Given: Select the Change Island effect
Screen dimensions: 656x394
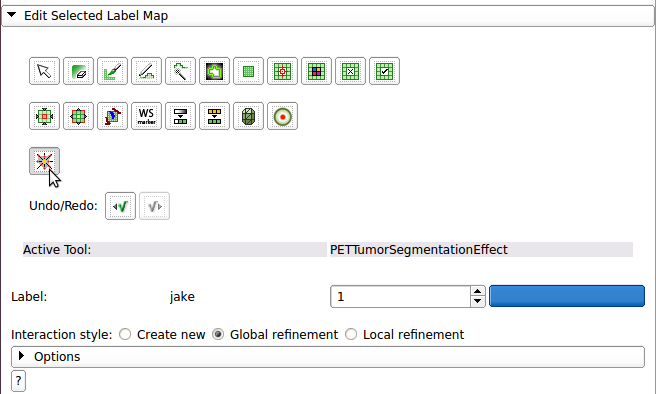Looking at the screenshot, I should click(316, 71).
